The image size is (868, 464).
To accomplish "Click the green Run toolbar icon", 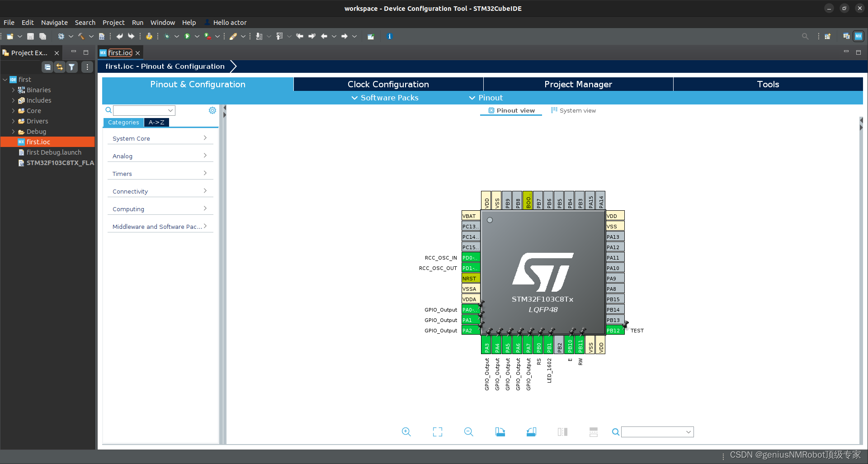I will [188, 36].
